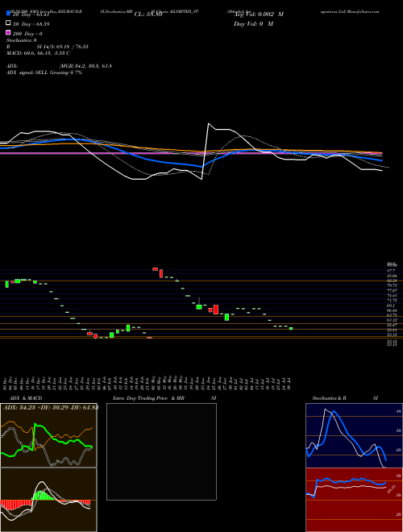The image size is (403, 532).
Task: Select the '200 Day = 0' legend text
Action: 27,34
